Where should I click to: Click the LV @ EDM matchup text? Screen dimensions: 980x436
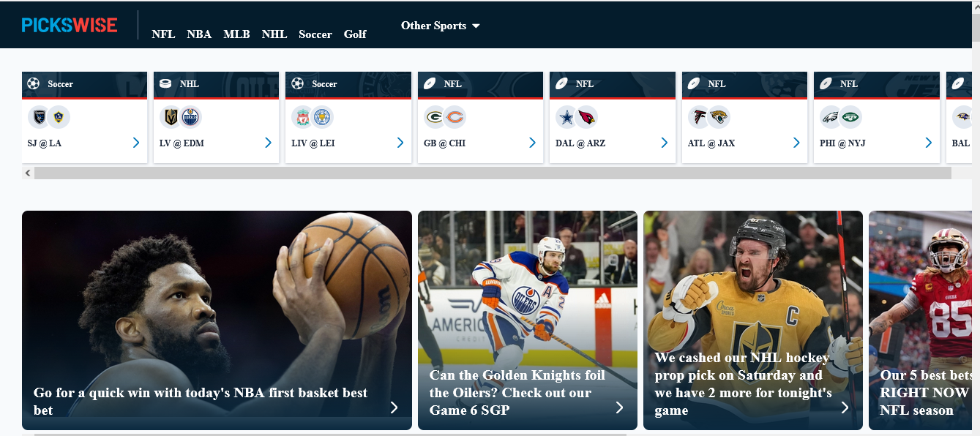182,143
